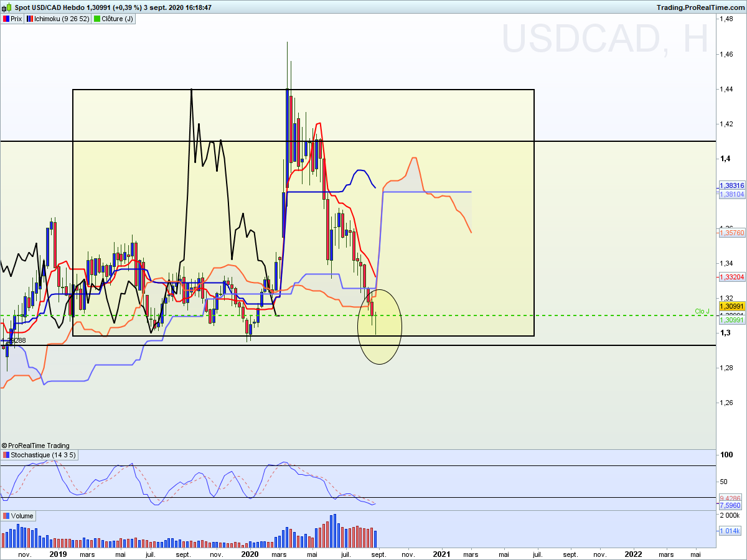Click the orange price tag 1,35760
This screenshot has width=747, height=560.
(x=731, y=233)
